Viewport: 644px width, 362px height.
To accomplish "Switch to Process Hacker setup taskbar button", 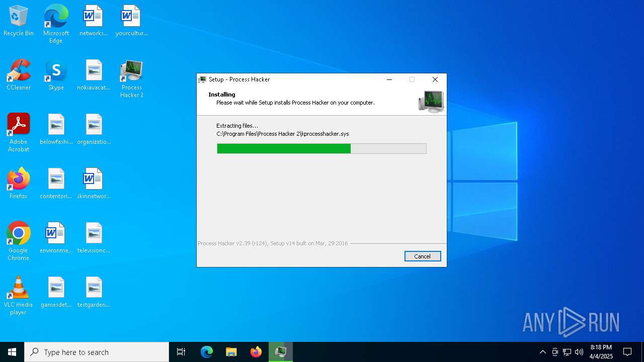I will coord(281,352).
